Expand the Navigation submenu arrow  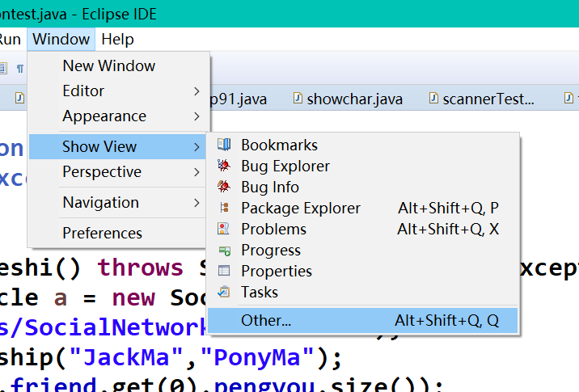197,203
